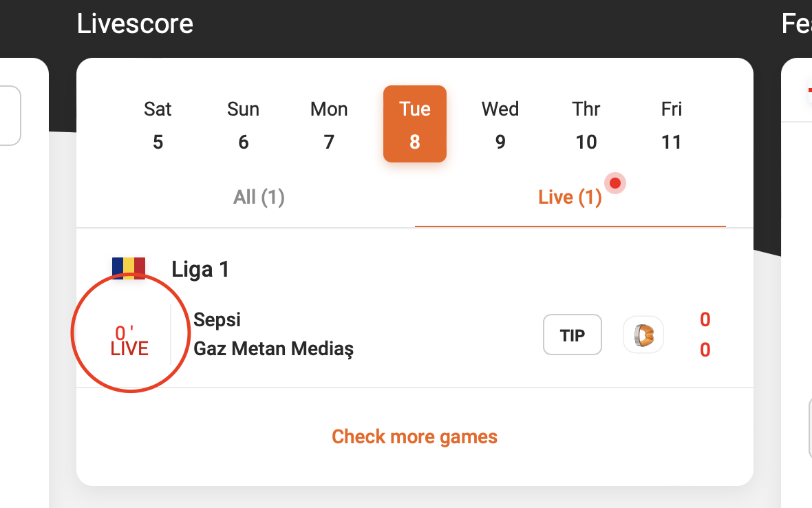Open the broadcaster channel logo next to TIP

pyautogui.click(x=643, y=334)
